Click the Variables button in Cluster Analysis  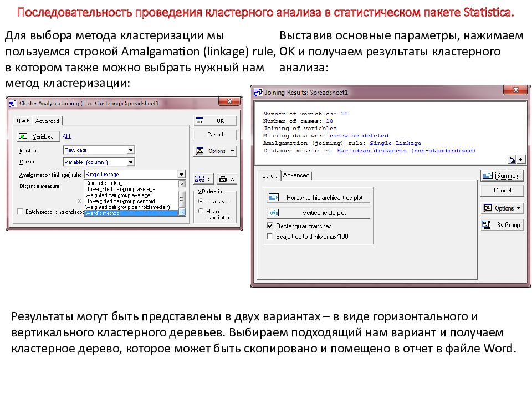click(x=38, y=136)
